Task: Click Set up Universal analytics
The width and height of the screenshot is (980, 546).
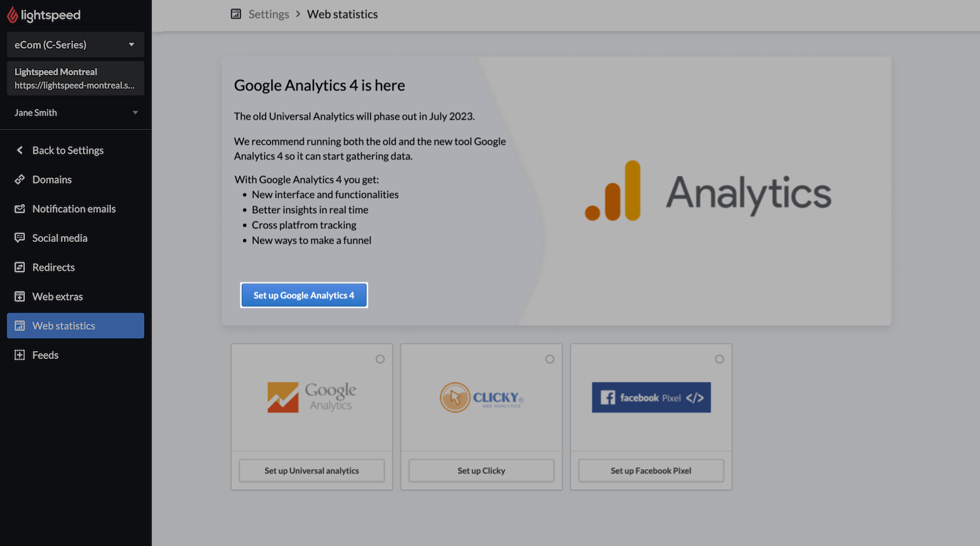Action: 312,471
